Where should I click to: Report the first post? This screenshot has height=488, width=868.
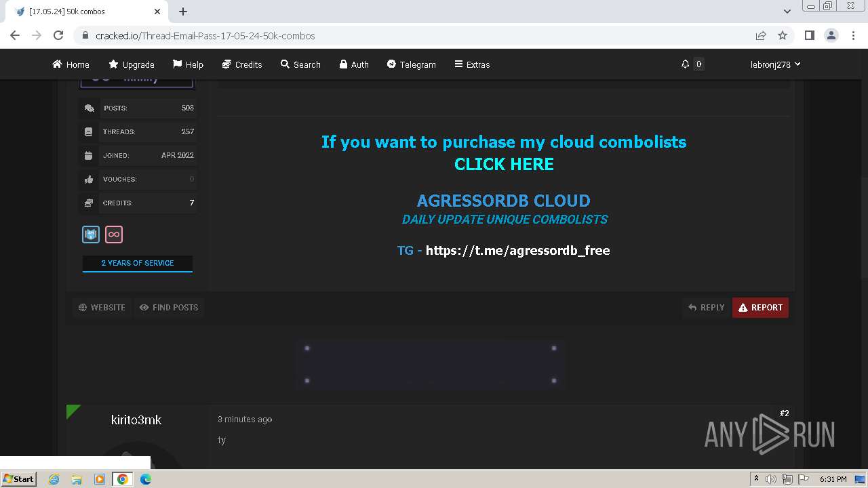pos(760,307)
